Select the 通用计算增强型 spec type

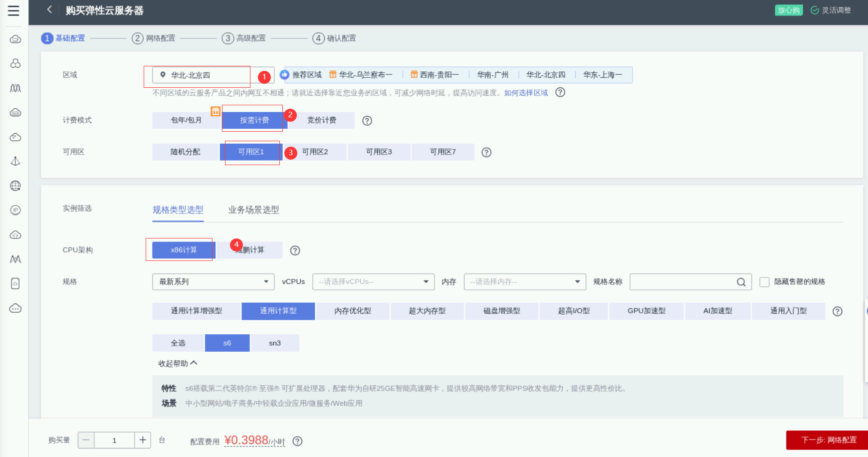197,311
